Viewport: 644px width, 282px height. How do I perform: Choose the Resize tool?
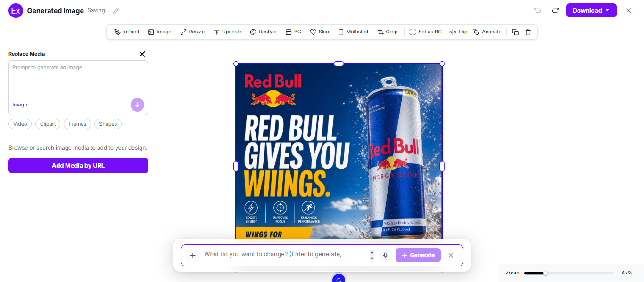192,32
